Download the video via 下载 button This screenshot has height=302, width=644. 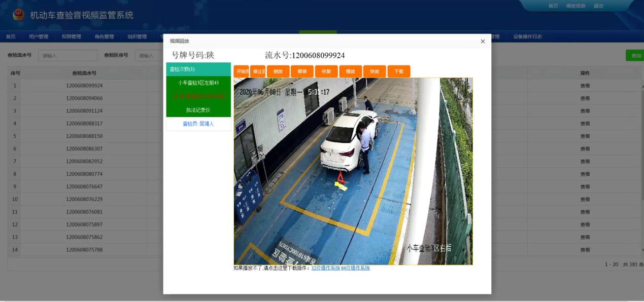[399, 71]
